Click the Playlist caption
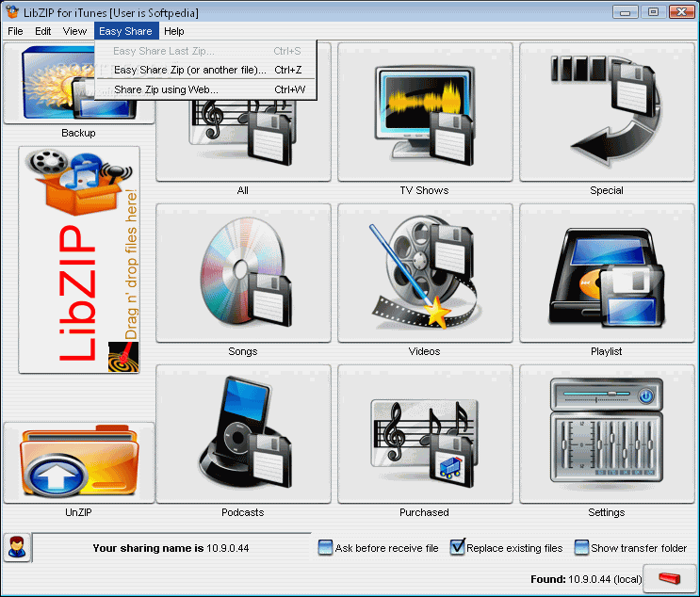The width and height of the screenshot is (700, 597). click(x=606, y=351)
